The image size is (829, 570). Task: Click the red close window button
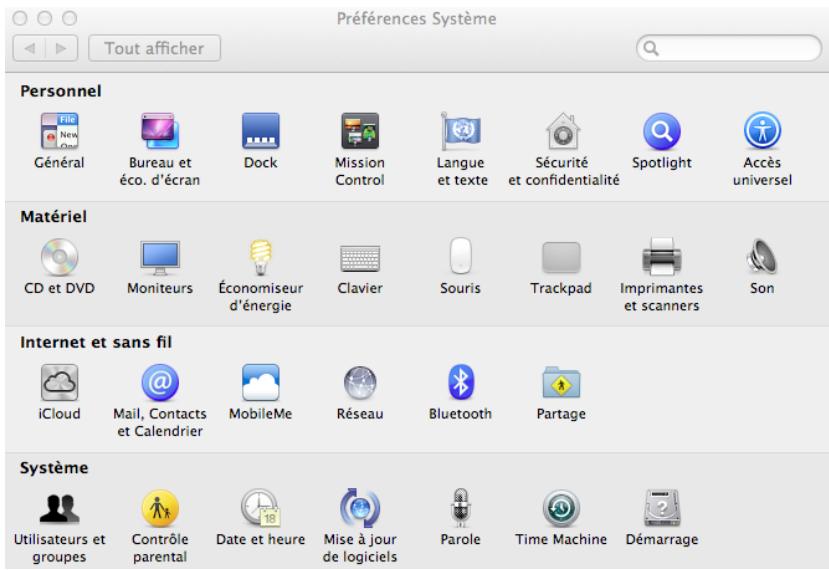click(20, 19)
